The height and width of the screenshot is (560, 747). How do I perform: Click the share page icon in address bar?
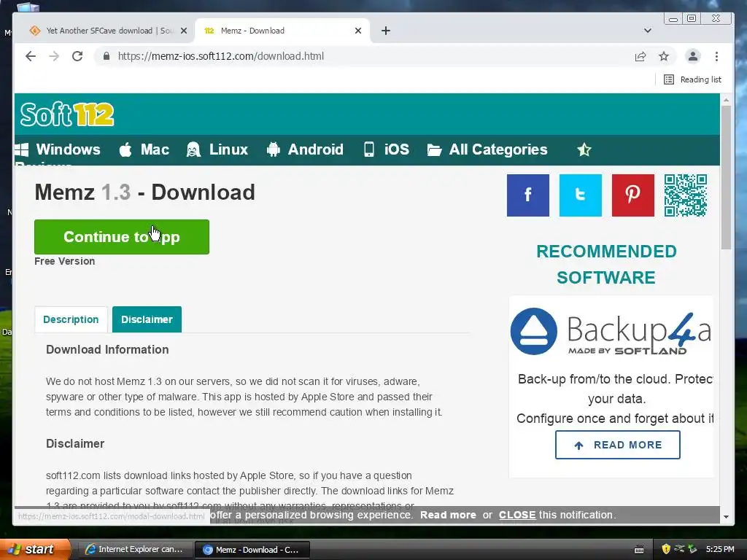[x=640, y=56]
